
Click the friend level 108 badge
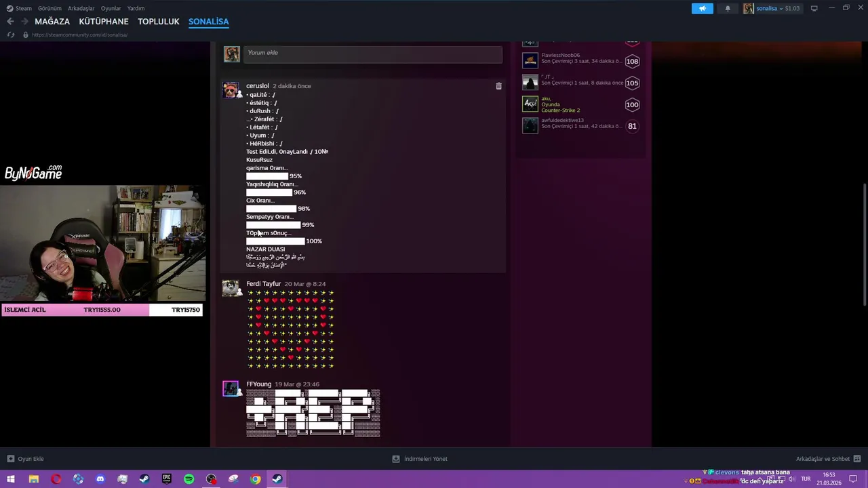632,61
